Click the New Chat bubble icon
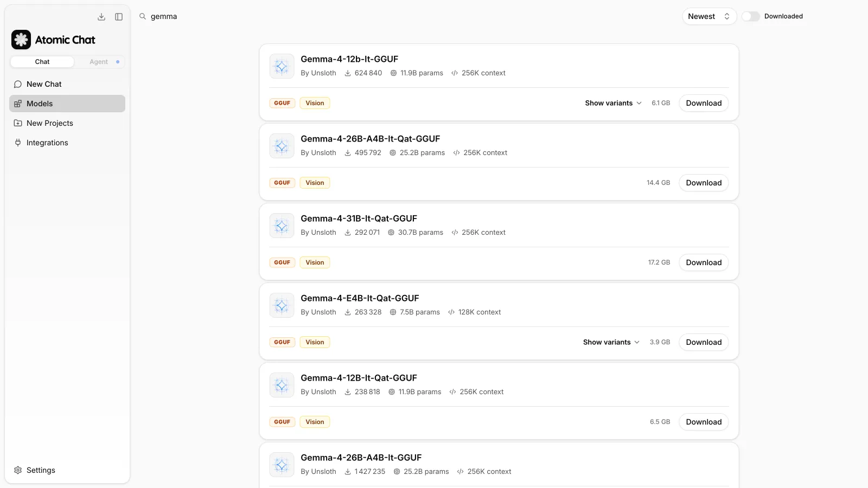This screenshot has width=868, height=488. (18, 84)
